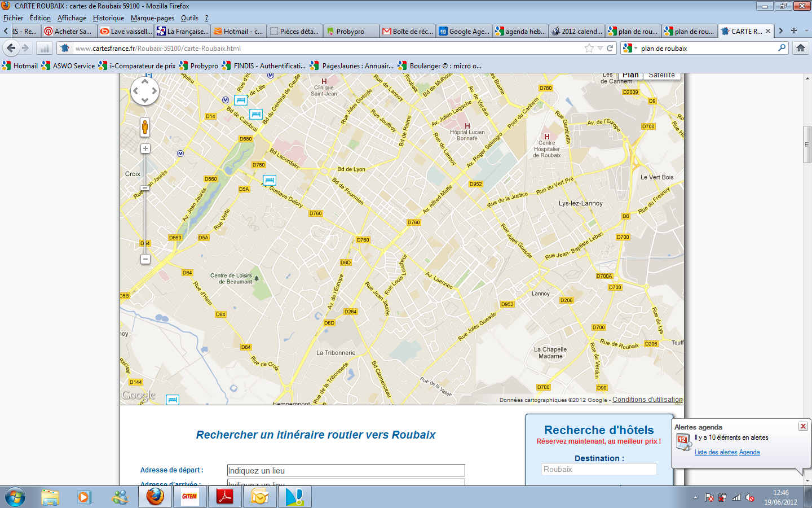Switch the map to Satellite view

pos(661,75)
